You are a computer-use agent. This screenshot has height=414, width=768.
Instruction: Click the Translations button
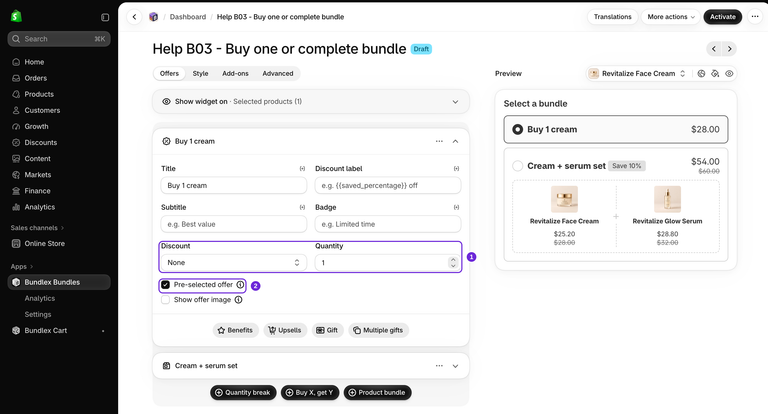click(x=612, y=17)
